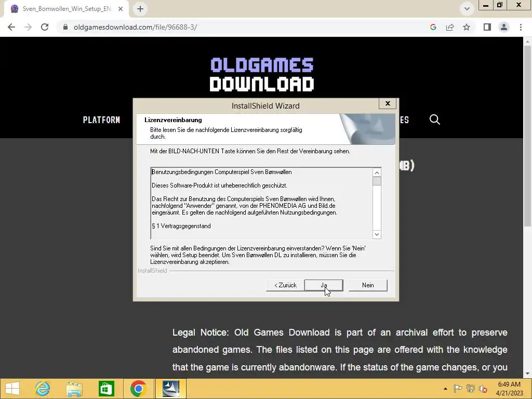Click the muted volume tray icon
The height and width of the screenshot is (399, 532).
click(483, 389)
